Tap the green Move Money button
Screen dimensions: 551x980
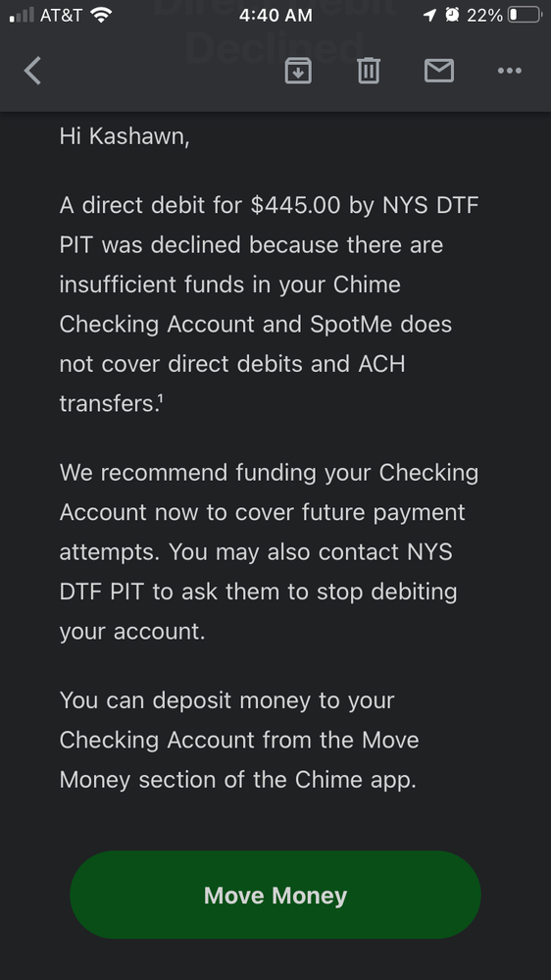[x=275, y=895]
